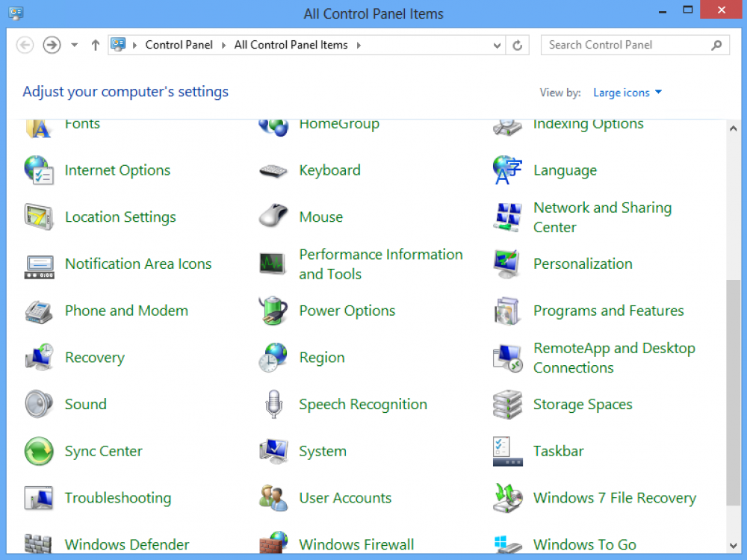747x560 pixels.
Task: Open the Programs and Features icon
Action: 506,311
